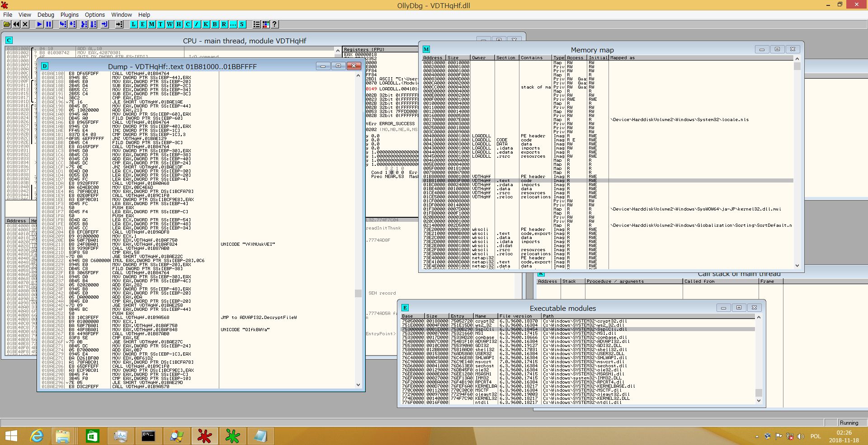Click the question mark help icon
This screenshot has width=868, height=445.
point(274,24)
